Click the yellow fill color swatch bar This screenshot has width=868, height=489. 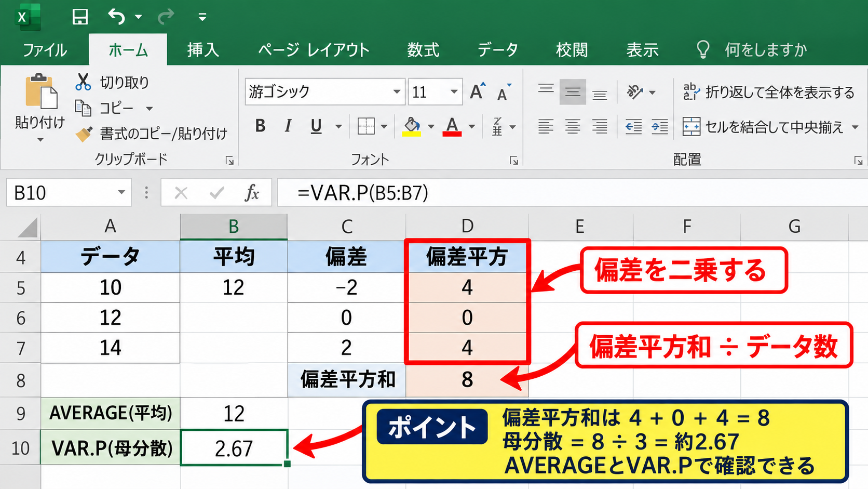pos(412,134)
